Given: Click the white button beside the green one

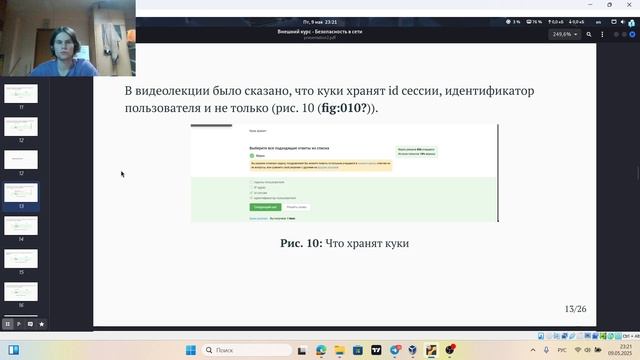Looking at the screenshot, I should (296, 207).
